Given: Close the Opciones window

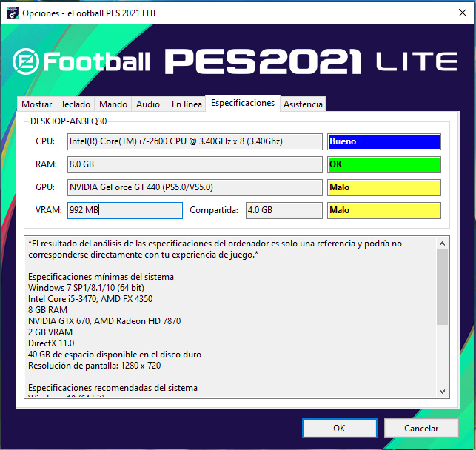Looking at the screenshot, I should [463, 13].
